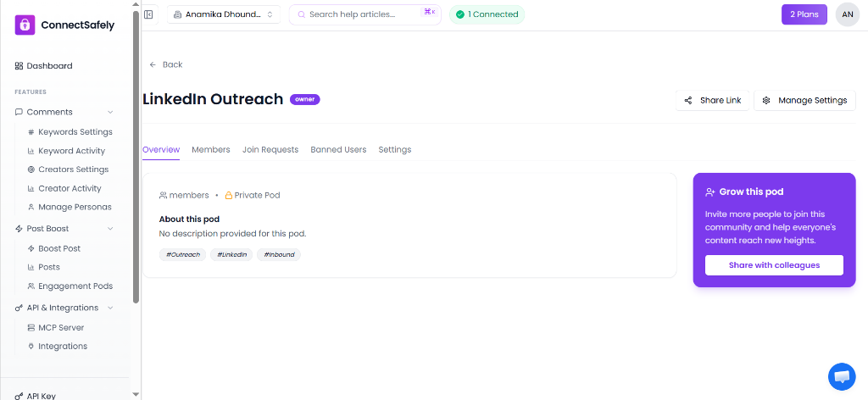Viewport: 868px width, 400px height.
Task: Click the Integrations plug icon
Action: pos(31,347)
